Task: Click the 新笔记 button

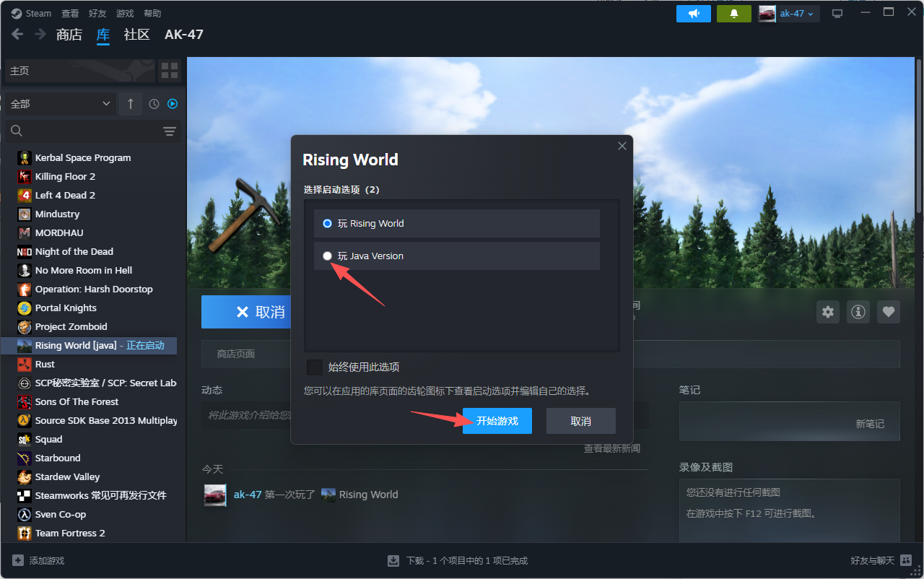Action: (x=870, y=424)
